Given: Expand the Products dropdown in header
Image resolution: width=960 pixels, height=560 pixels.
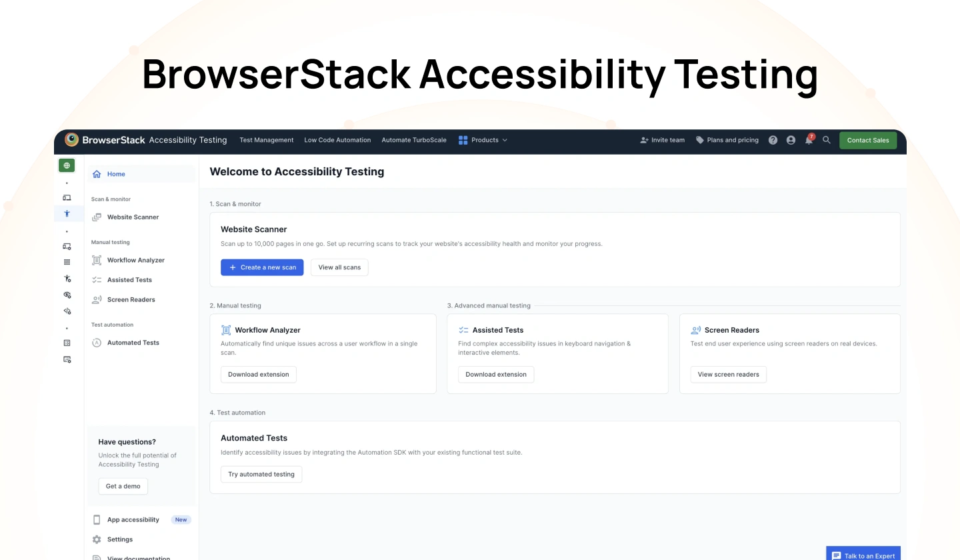Looking at the screenshot, I should (483, 140).
